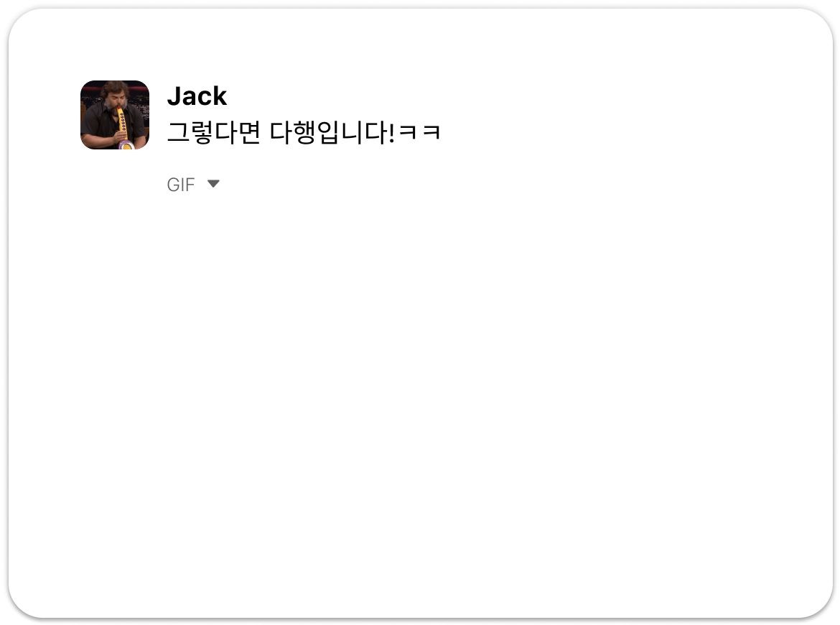Click the GIF label under the message
Image resolution: width=840 pixels, height=625 pixels.
tap(180, 185)
